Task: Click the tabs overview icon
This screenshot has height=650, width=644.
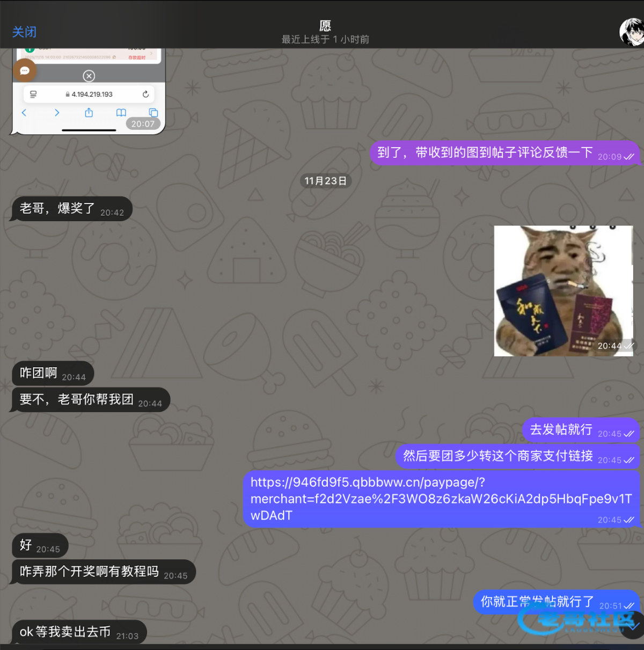Action: (153, 113)
